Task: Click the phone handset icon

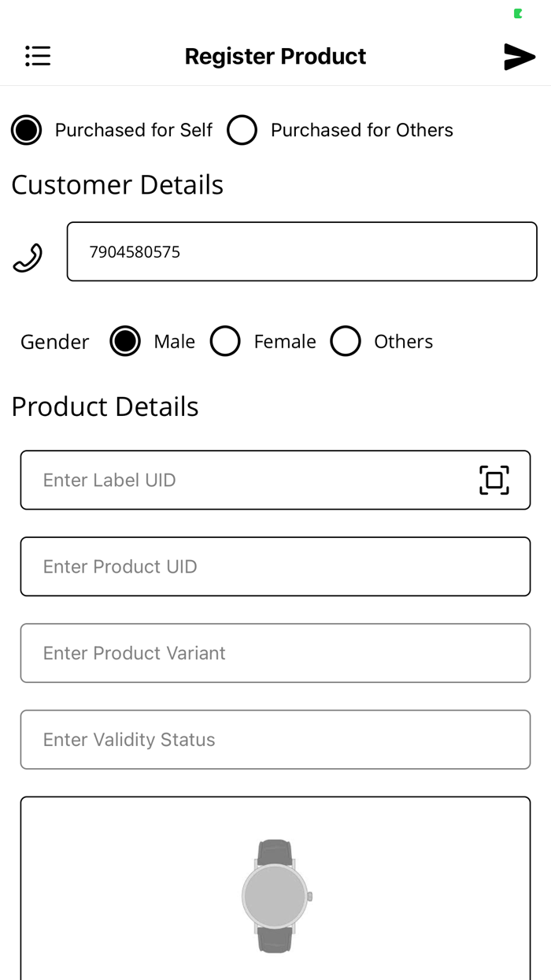Action: point(27,255)
